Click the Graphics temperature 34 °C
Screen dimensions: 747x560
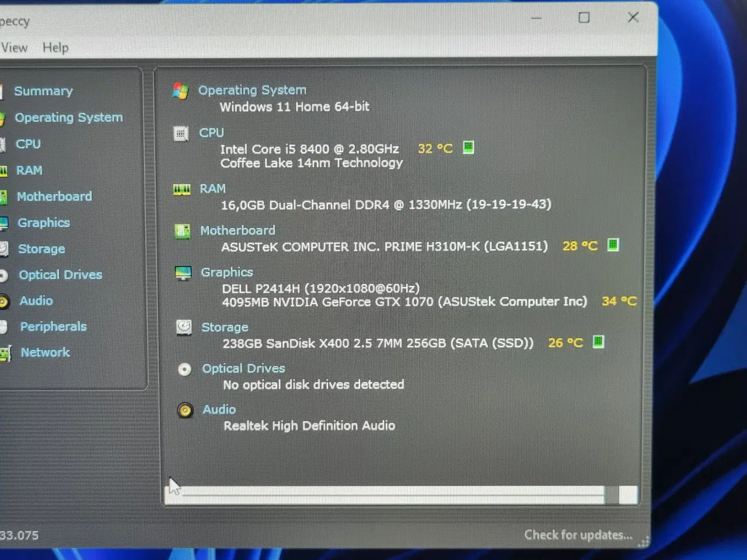pos(619,301)
